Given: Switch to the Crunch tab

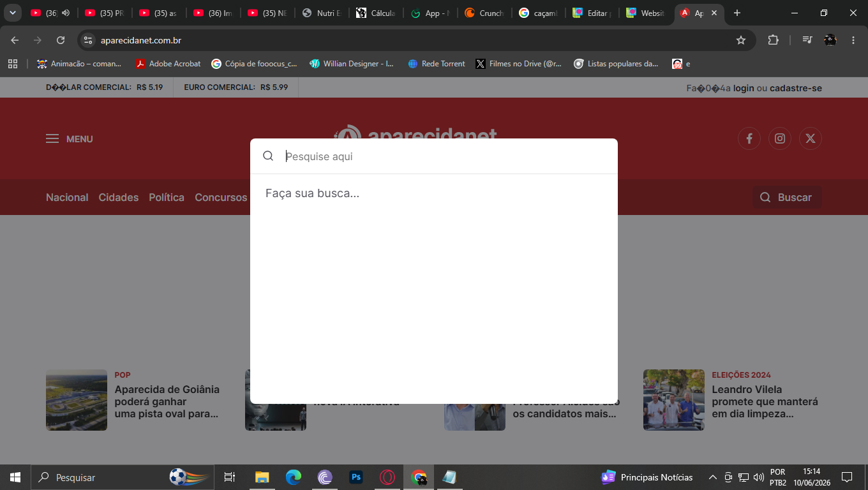Looking at the screenshot, I should [x=484, y=13].
